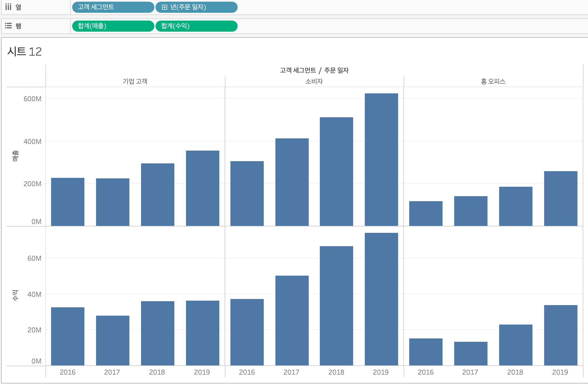The image size is (588, 384).
Task: Click 2017 label under 기업 고객
Action: tap(112, 372)
